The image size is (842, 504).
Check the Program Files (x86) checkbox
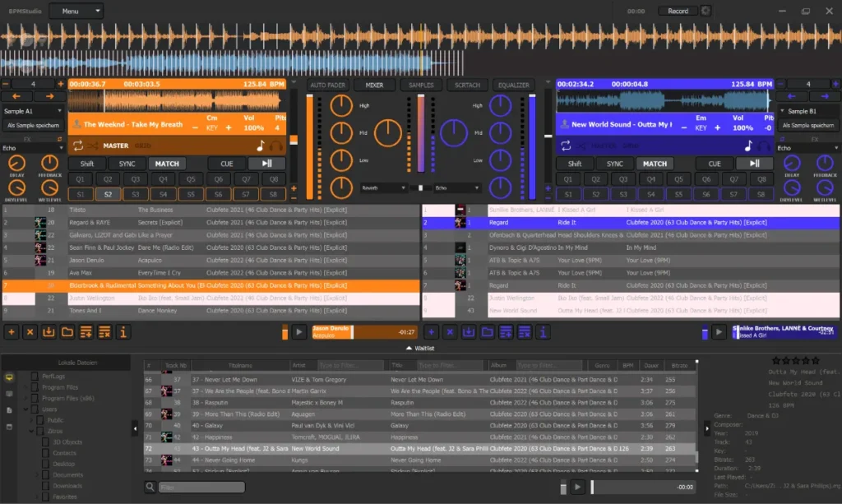point(35,398)
